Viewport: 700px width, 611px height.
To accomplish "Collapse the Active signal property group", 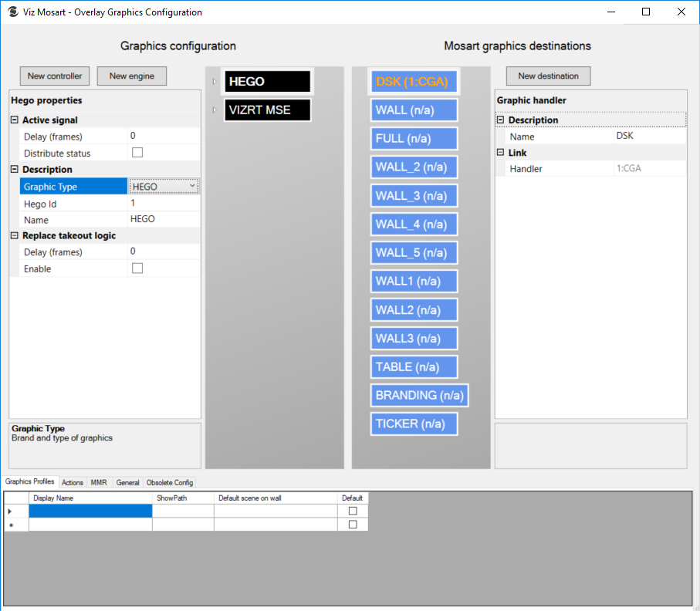I will coord(15,120).
